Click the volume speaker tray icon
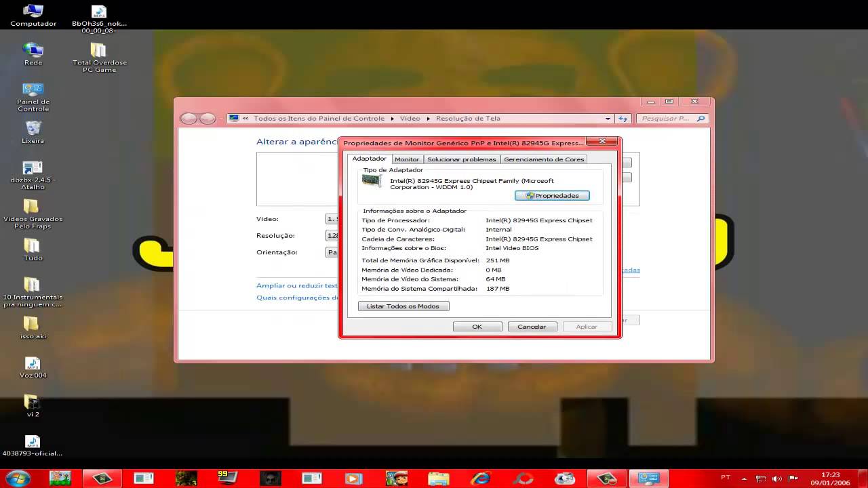Image resolution: width=868 pixels, height=488 pixels. click(777, 479)
